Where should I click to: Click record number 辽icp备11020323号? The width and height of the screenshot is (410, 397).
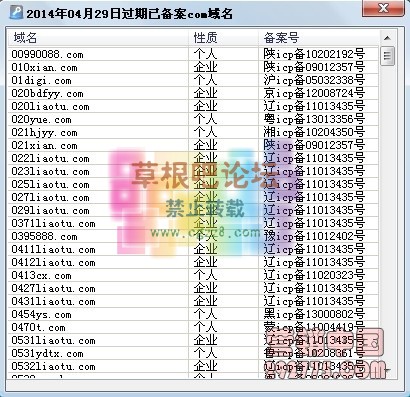[314, 275]
